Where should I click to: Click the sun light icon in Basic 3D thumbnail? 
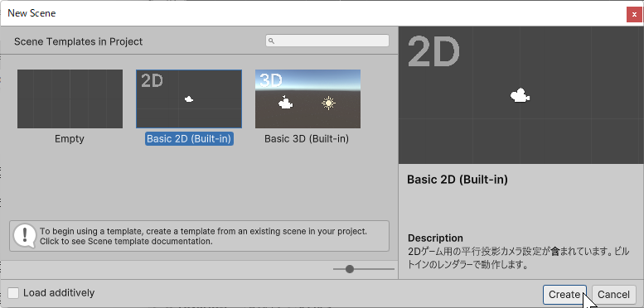328,103
